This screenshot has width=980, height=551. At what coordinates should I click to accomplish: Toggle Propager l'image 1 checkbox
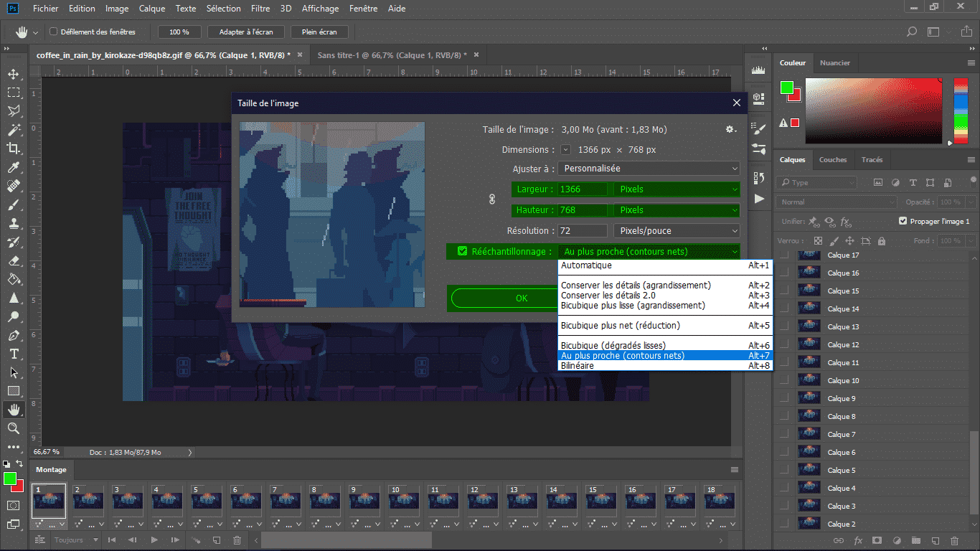[x=903, y=221]
